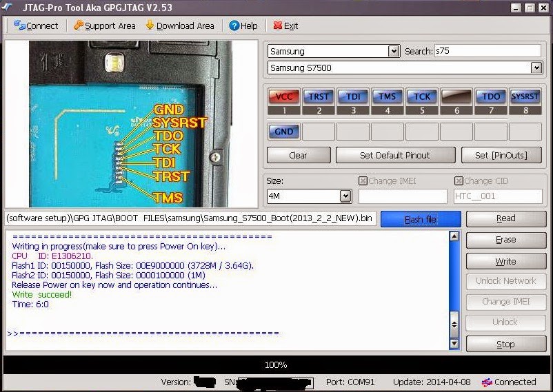Click the boot file path field
Viewport: 553px width, 392px height.
pyautogui.click(x=190, y=218)
